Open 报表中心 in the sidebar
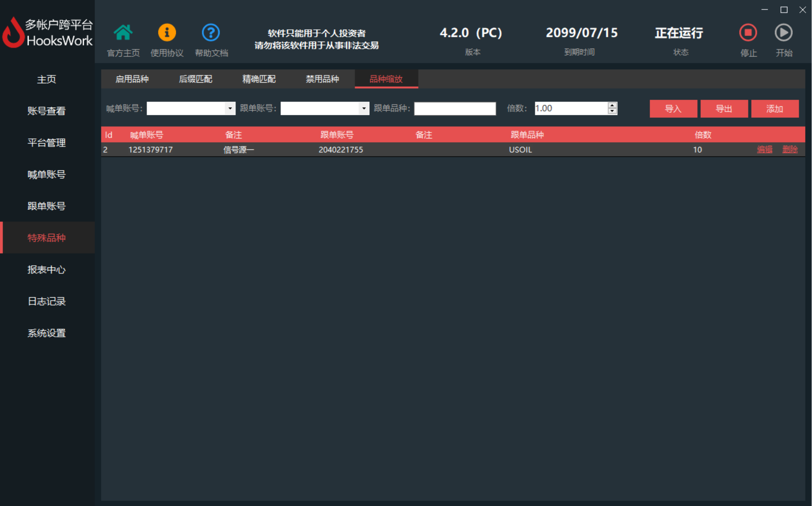Viewport: 812px width, 506px height. click(47, 270)
